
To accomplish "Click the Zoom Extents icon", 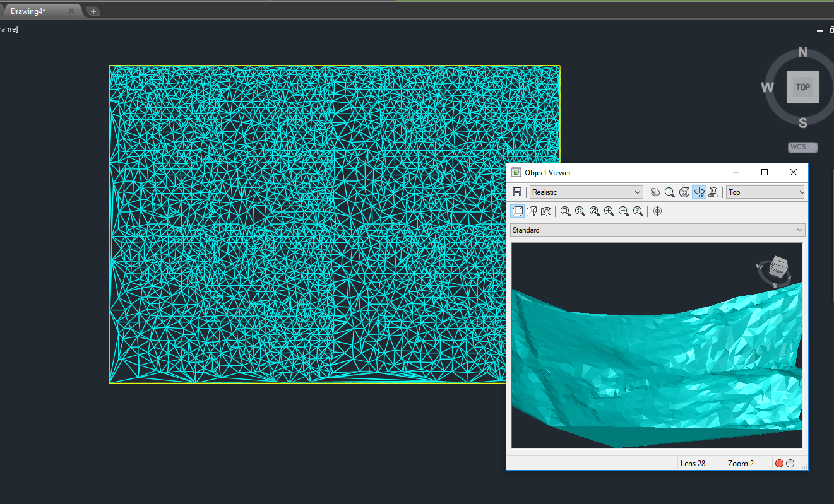I will [595, 211].
